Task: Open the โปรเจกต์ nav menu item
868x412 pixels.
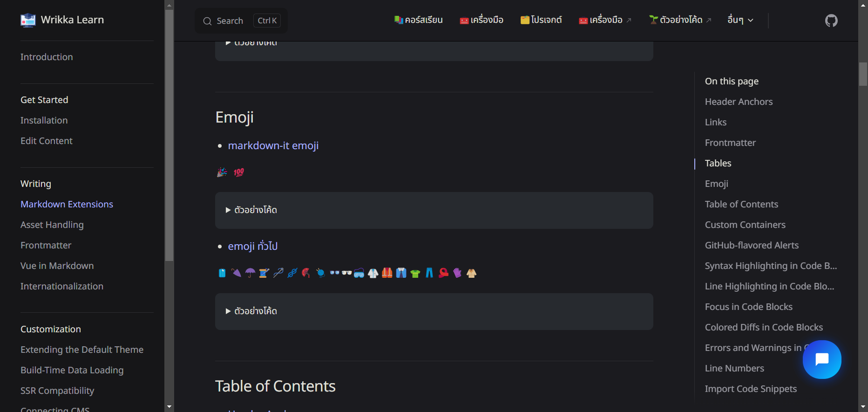Action: click(x=541, y=20)
